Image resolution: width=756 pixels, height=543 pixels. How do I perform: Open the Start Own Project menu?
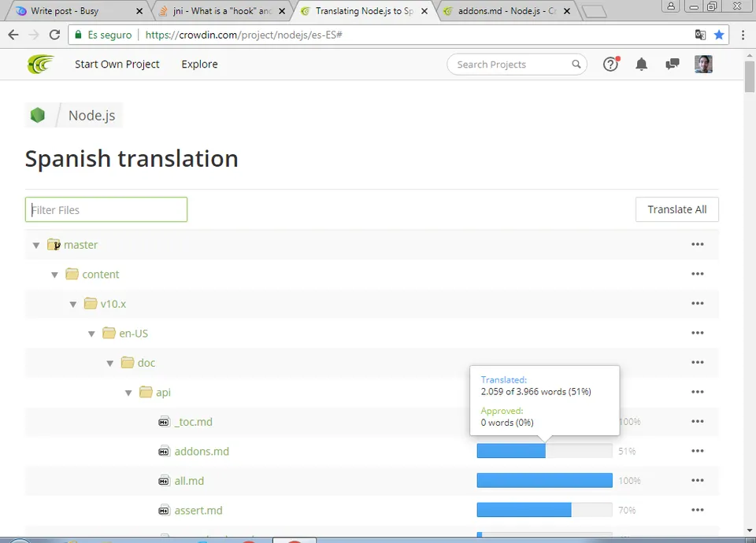(x=117, y=64)
